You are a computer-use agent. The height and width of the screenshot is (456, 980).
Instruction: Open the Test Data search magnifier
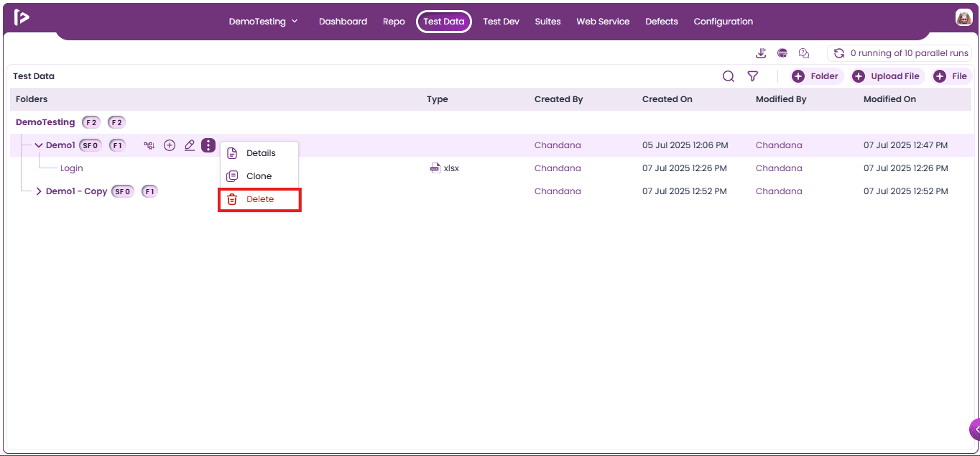click(x=729, y=76)
